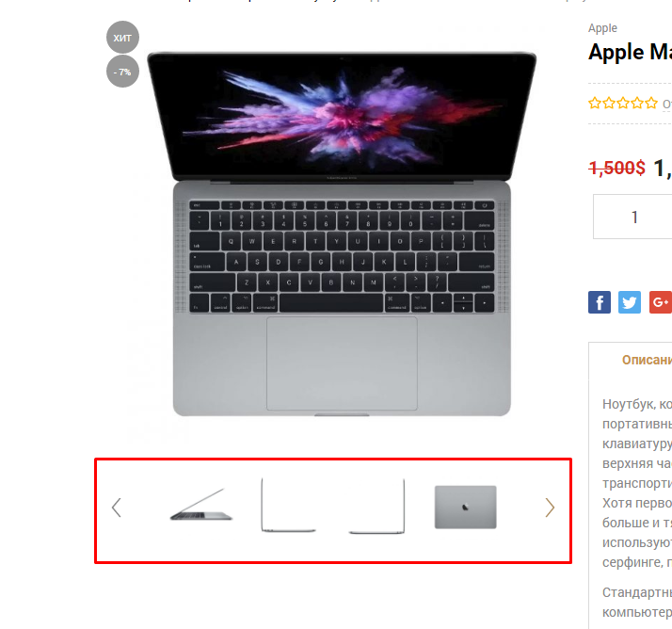Share product via Twitter icon
The width and height of the screenshot is (672, 629).
click(629, 302)
